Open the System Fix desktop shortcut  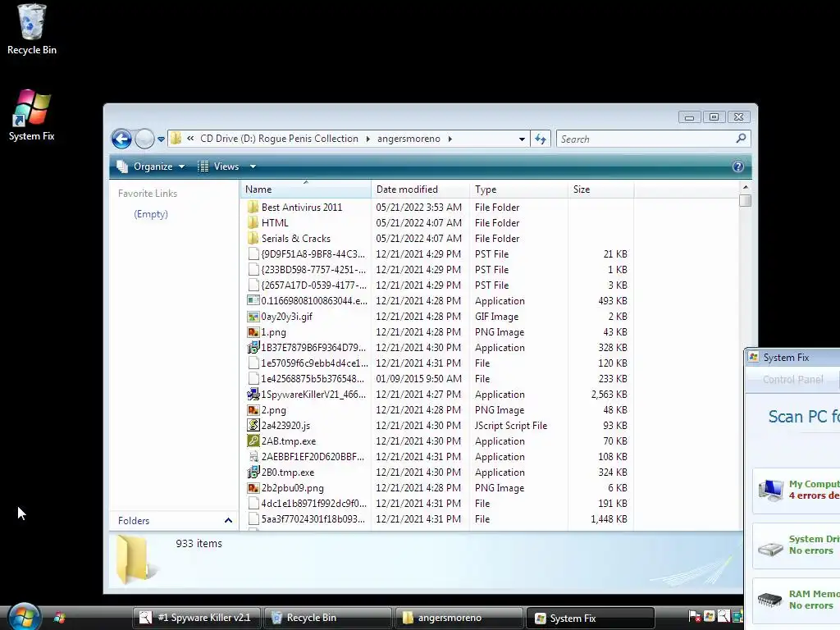(32, 115)
